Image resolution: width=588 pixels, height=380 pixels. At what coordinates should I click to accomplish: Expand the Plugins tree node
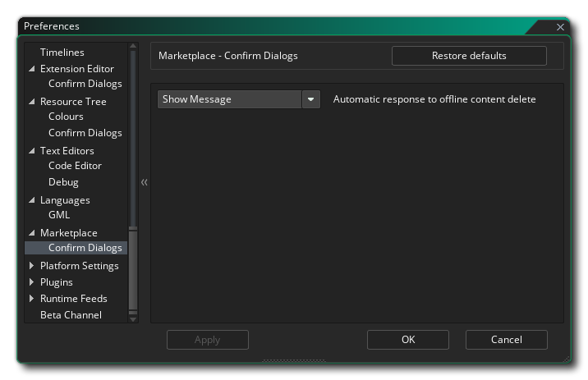click(x=31, y=282)
